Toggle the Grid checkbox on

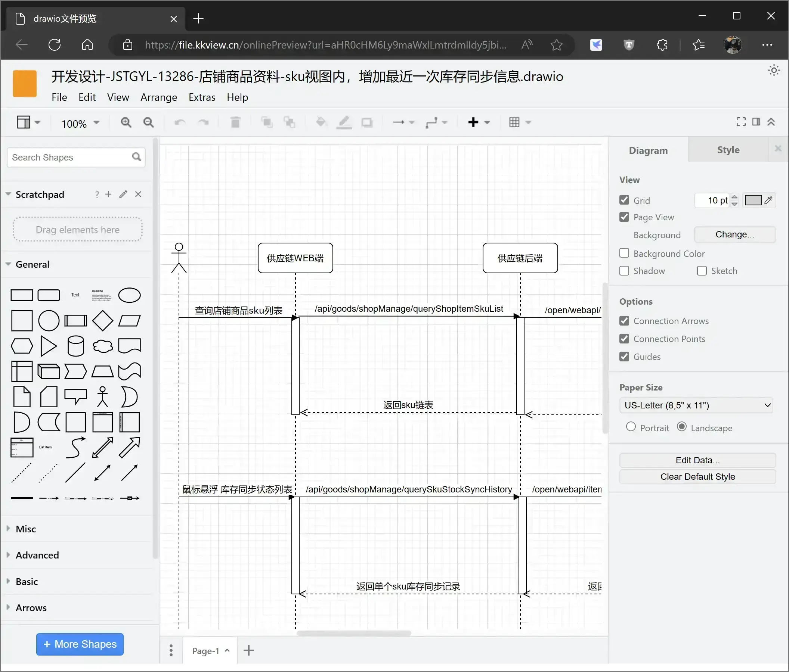coord(624,199)
